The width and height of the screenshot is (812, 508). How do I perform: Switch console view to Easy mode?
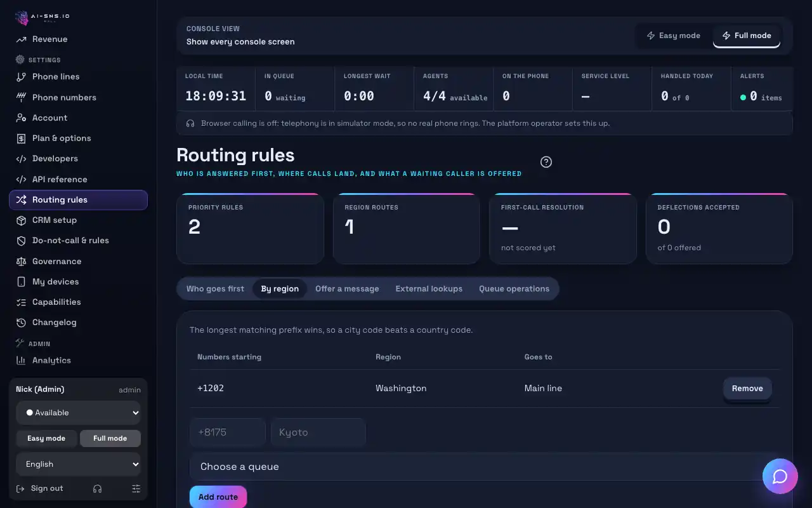pos(673,36)
